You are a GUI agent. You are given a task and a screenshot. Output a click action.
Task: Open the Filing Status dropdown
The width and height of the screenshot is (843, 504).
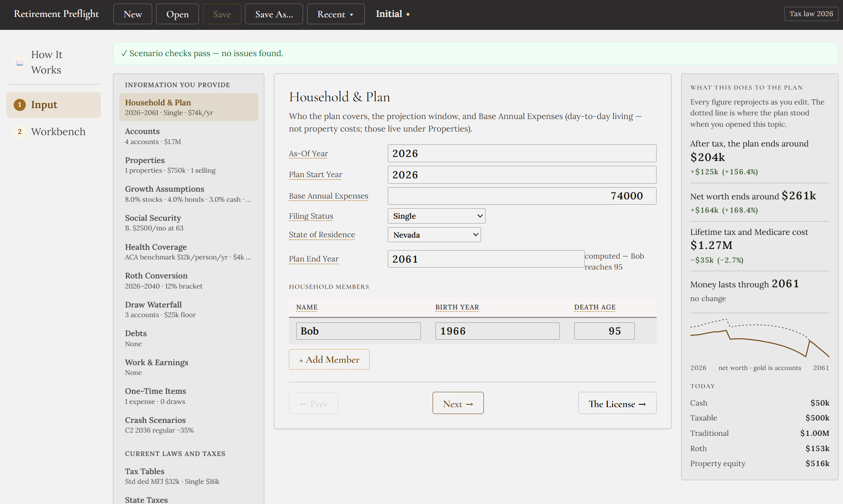coord(436,216)
